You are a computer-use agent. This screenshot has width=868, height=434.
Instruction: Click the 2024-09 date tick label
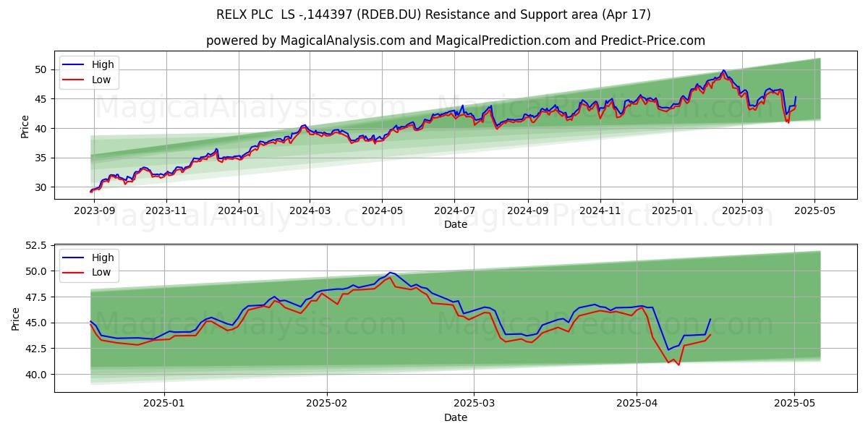[x=527, y=210]
